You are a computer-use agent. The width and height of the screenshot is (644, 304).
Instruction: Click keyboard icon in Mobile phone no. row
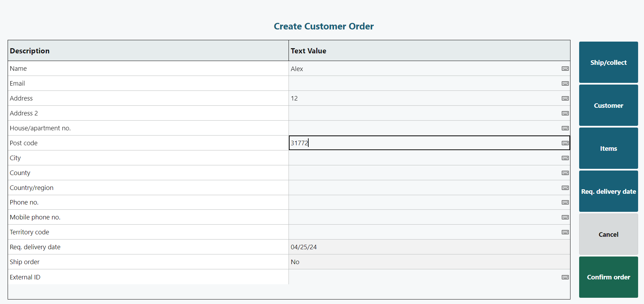pos(565,217)
